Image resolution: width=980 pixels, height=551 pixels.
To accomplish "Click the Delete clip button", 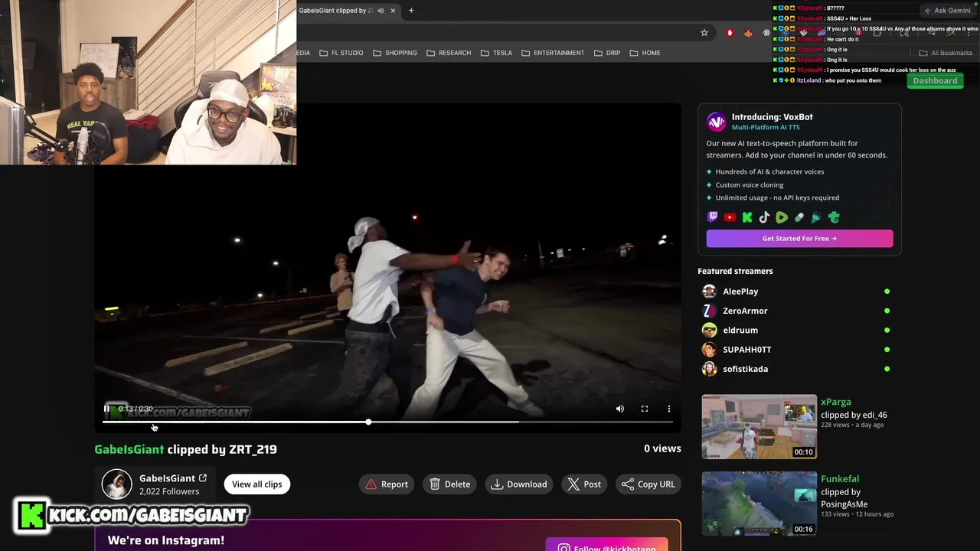I will pos(450,484).
